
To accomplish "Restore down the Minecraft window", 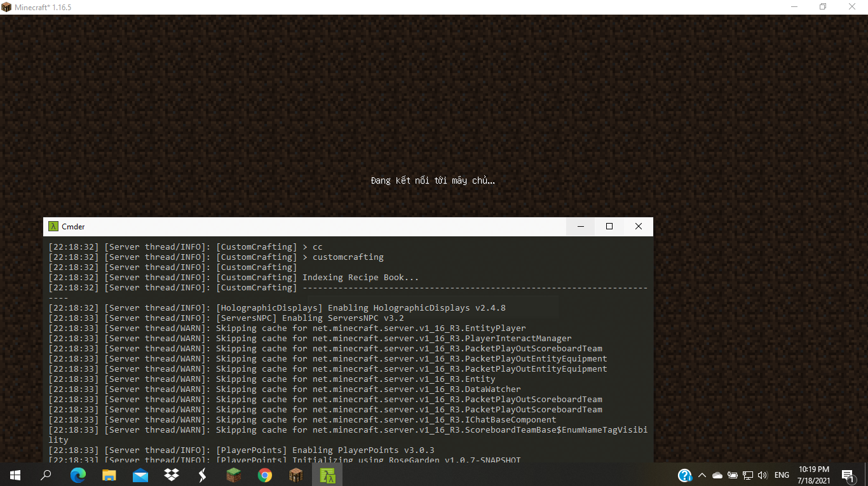I will [x=823, y=7].
